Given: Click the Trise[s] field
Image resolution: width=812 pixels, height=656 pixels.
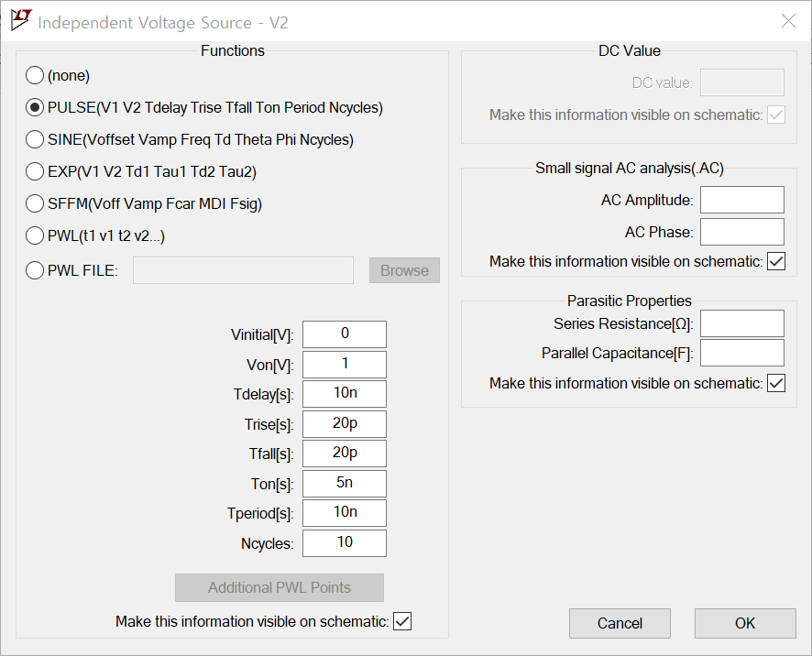Looking at the screenshot, I should (x=345, y=423).
